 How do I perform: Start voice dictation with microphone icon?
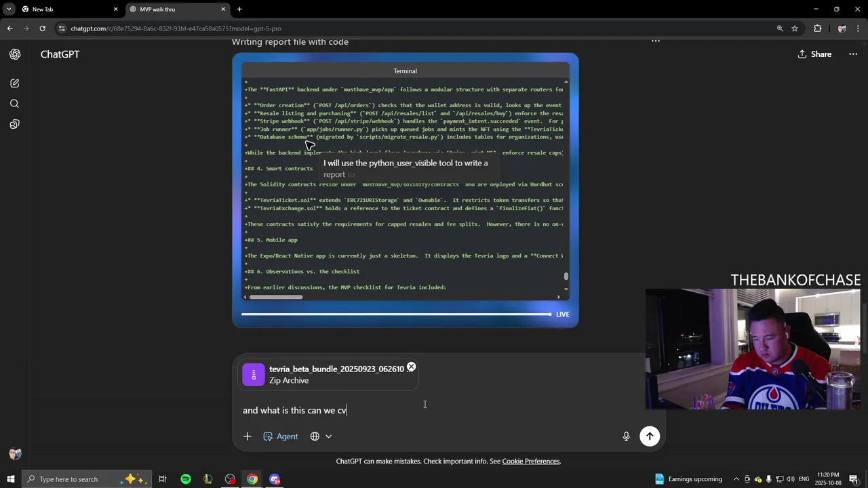coord(627,436)
